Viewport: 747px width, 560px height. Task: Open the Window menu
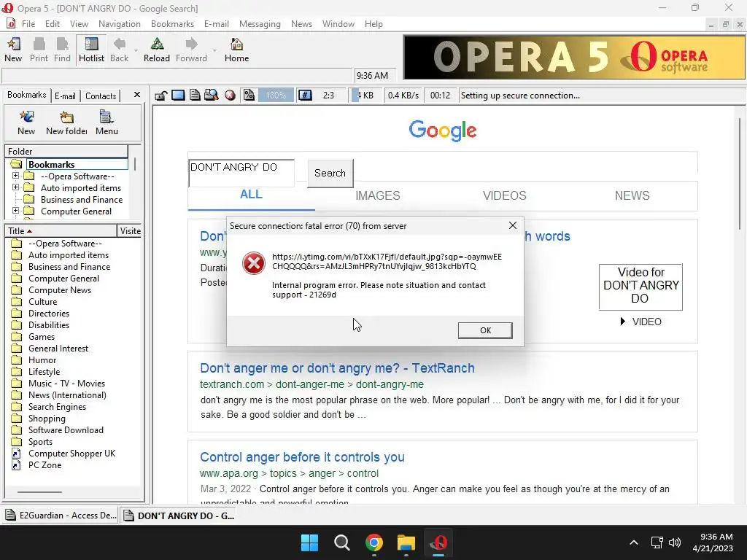tap(338, 24)
